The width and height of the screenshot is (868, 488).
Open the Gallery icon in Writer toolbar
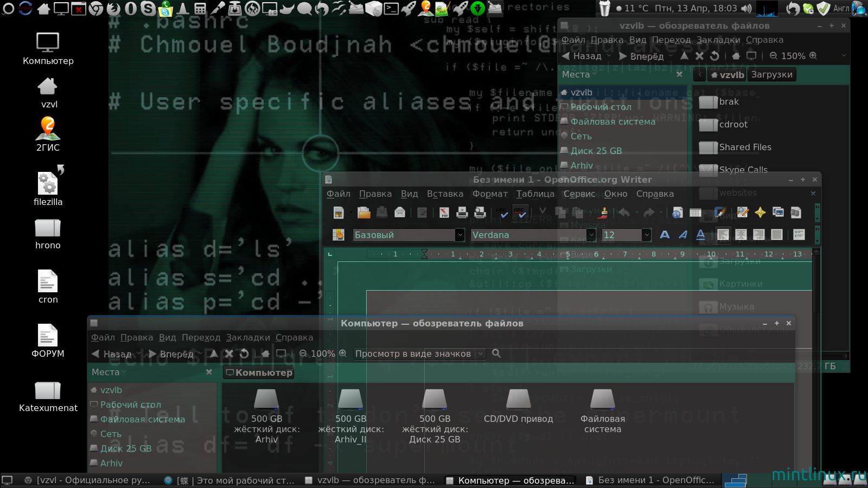(778, 213)
